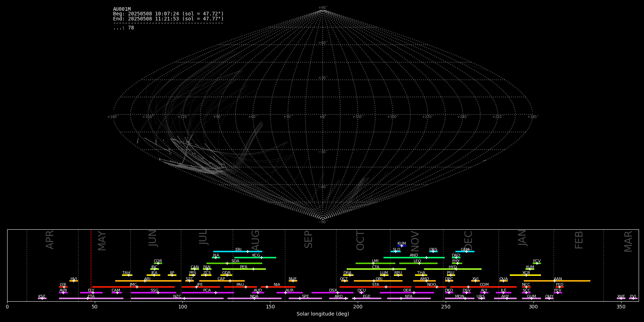Click the AU001M station title text
Image resolution: width=644 pixels, height=322 pixels.
pos(122,9)
